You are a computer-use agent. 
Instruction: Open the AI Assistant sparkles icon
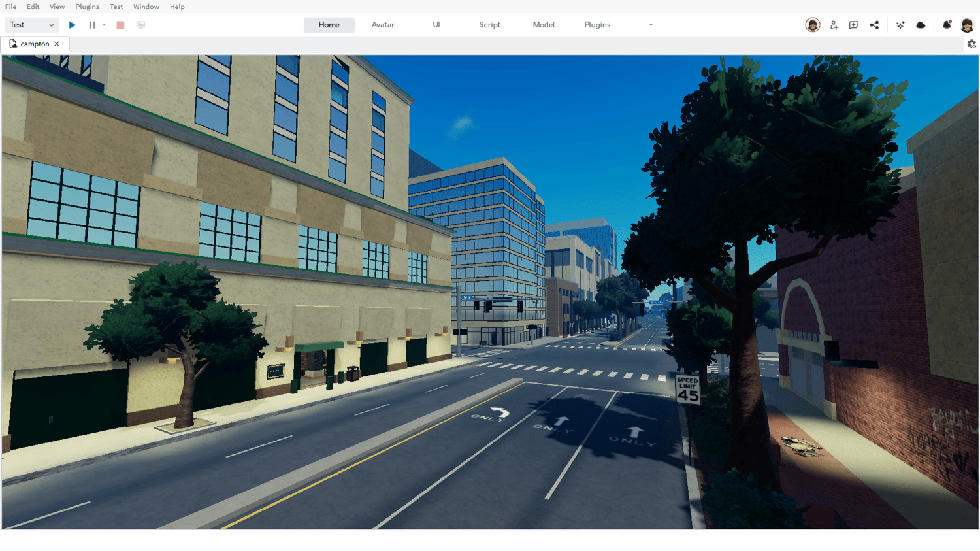pos(900,24)
